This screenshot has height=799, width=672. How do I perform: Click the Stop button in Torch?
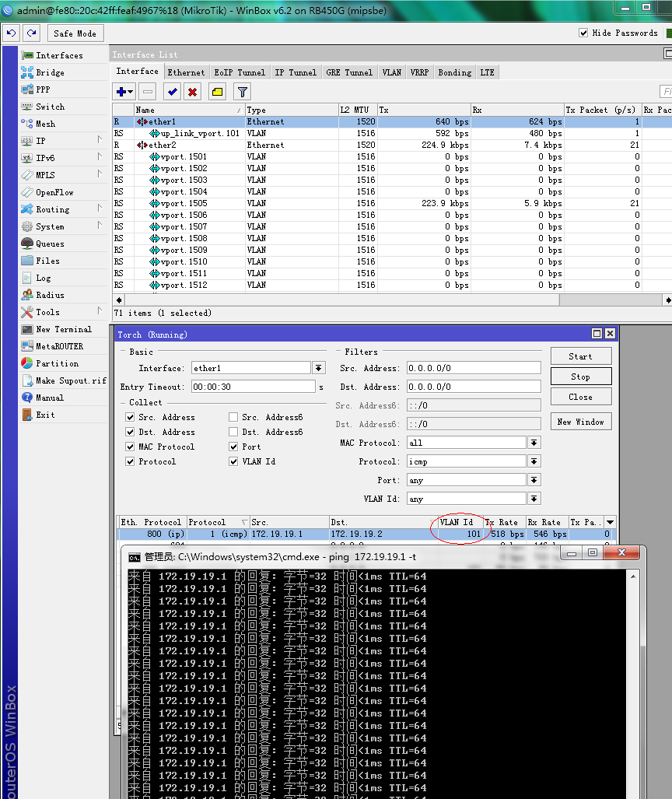pyautogui.click(x=580, y=377)
